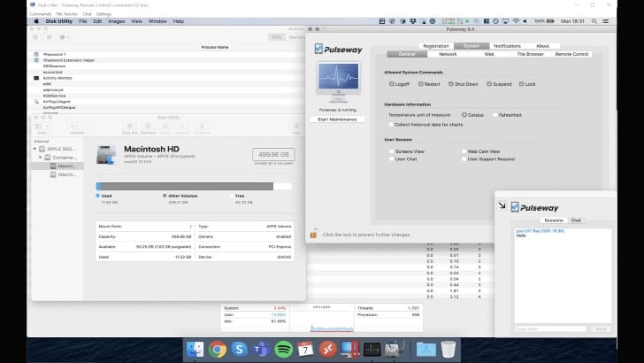
Task: Open Skype in the Dock
Action: coord(240,350)
